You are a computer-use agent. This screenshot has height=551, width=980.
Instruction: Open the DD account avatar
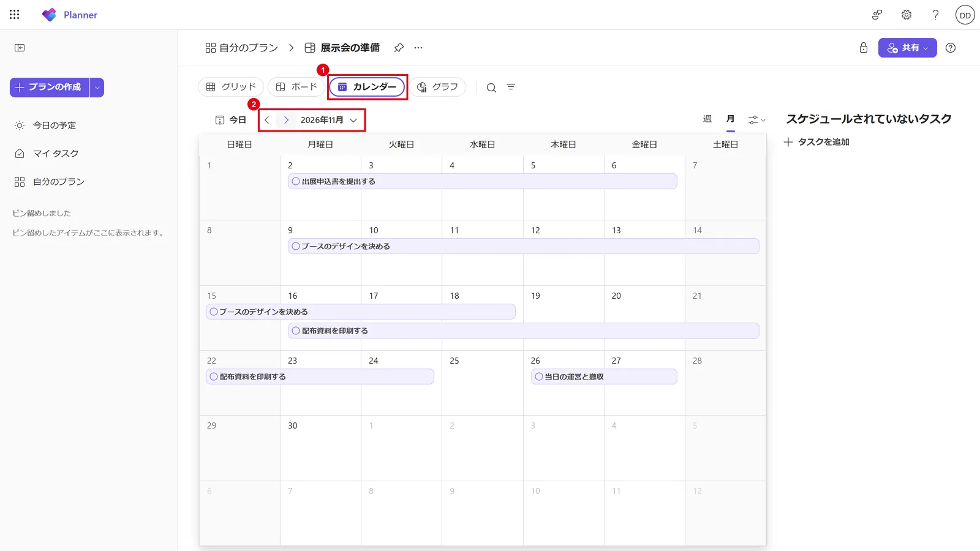point(965,15)
